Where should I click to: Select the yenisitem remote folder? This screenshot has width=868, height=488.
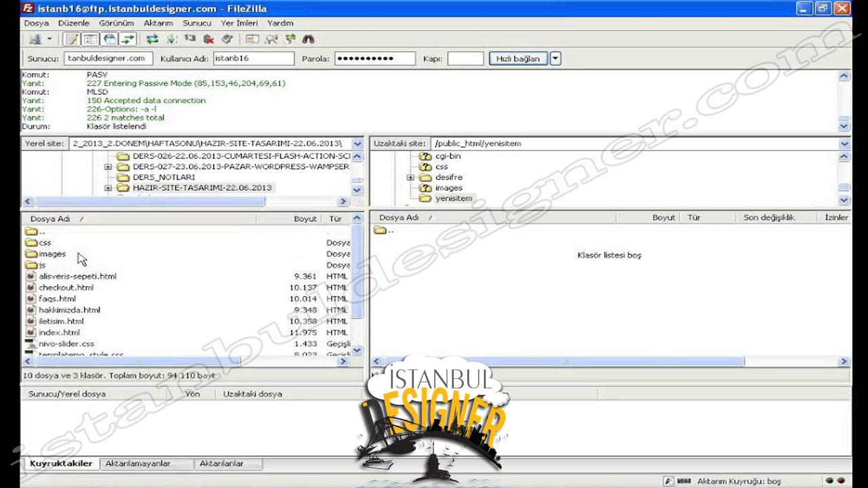(454, 199)
